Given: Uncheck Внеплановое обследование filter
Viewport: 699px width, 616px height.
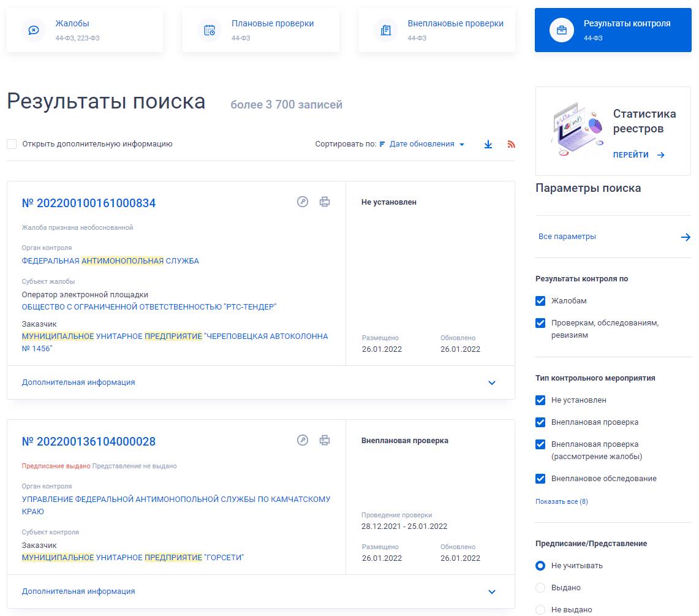Looking at the screenshot, I should coord(540,479).
